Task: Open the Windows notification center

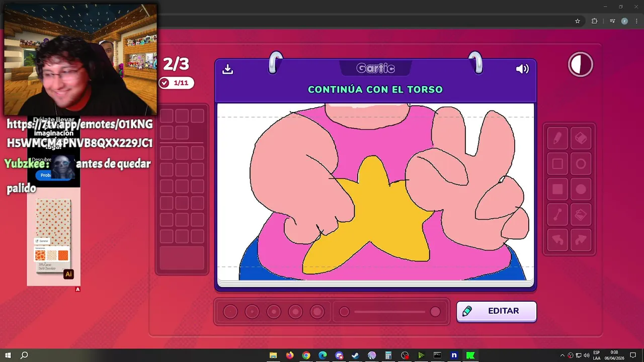Action: point(633,355)
